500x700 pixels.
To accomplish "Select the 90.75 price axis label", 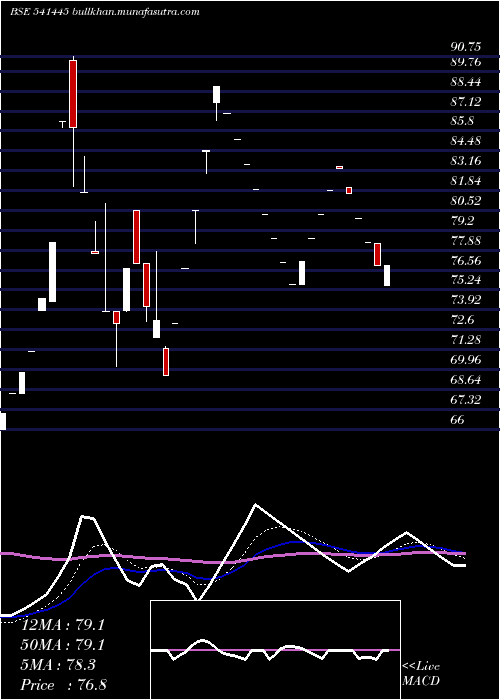I will (466, 46).
